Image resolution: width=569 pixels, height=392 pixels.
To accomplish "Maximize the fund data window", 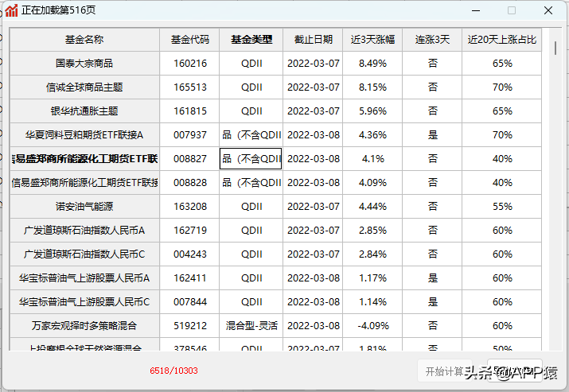I will click(512, 10).
